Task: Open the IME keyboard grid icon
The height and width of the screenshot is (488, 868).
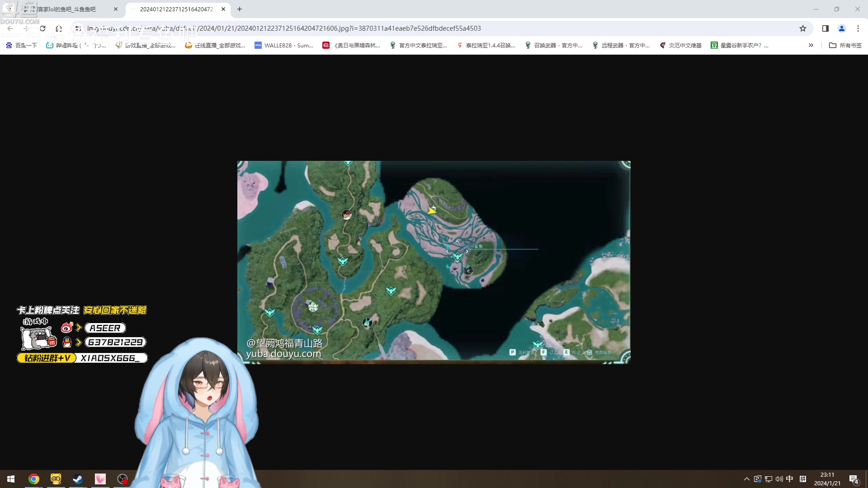Action: (803, 479)
